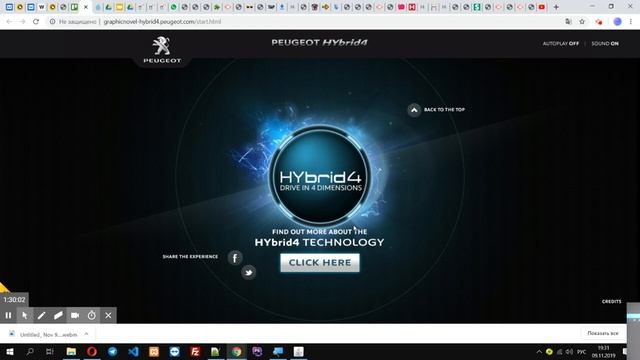Click the Back to the Top text link
The height and width of the screenshot is (360, 640).
444,110
